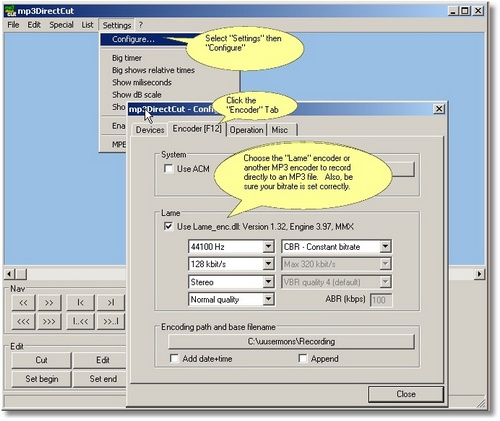The width and height of the screenshot is (500, 421).
Task: Click the Cut button in Edit
Action: point(41,360)
